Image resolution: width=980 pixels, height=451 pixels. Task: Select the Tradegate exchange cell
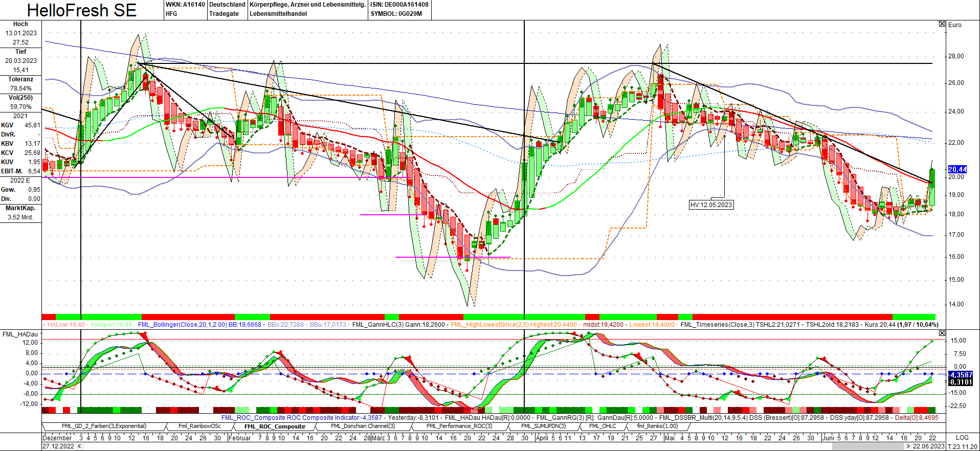click(x=224, y=14)
